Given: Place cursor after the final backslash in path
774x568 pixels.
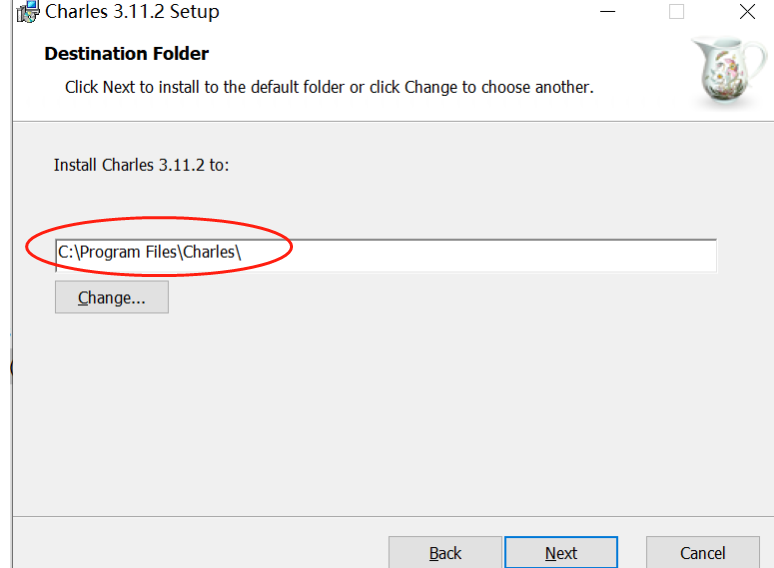Looking at the screenshot, I should tap(243, 254).
